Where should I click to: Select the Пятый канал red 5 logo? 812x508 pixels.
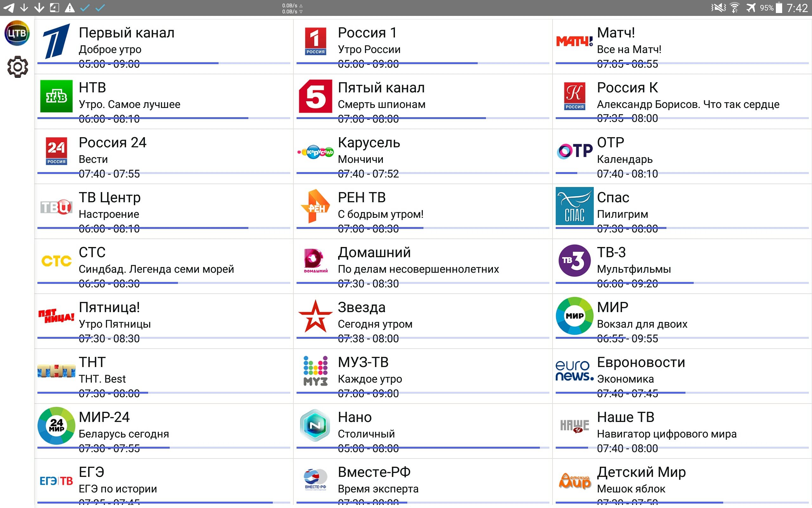tap(315, 96)
